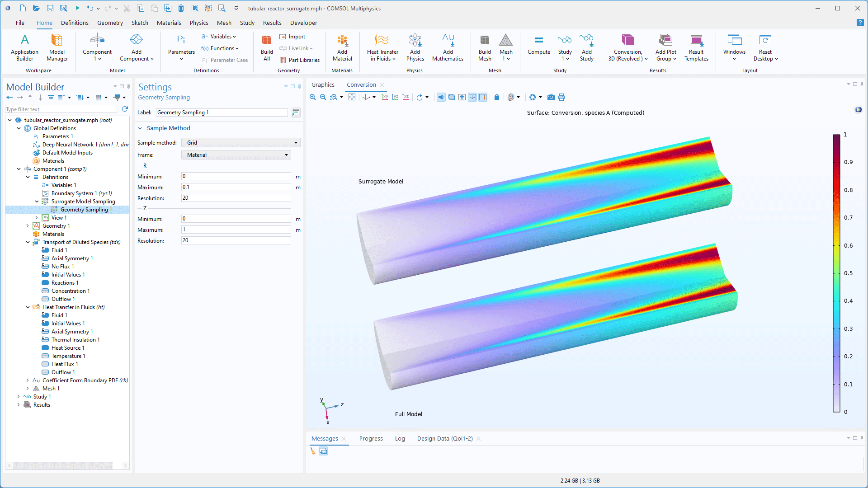Screen dimensions: 868x488
Task: Toggle the grid display
Action: tap(462, 97)
